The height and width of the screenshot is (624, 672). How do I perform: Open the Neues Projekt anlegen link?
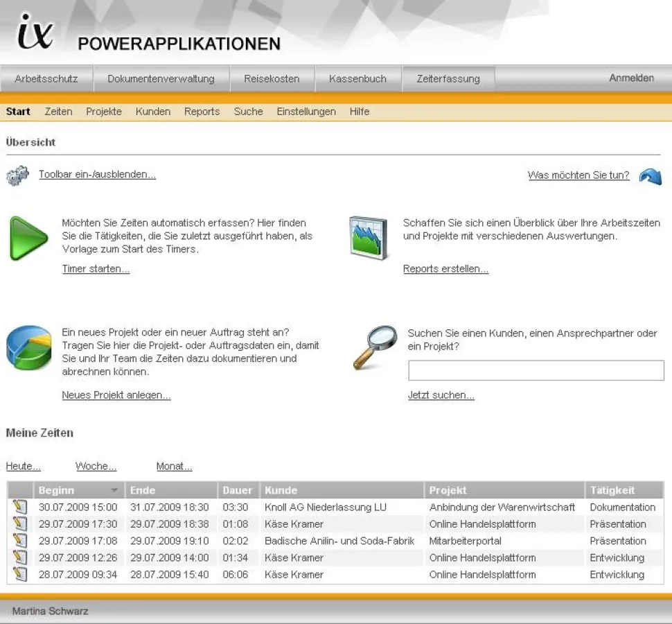[116, 395]
